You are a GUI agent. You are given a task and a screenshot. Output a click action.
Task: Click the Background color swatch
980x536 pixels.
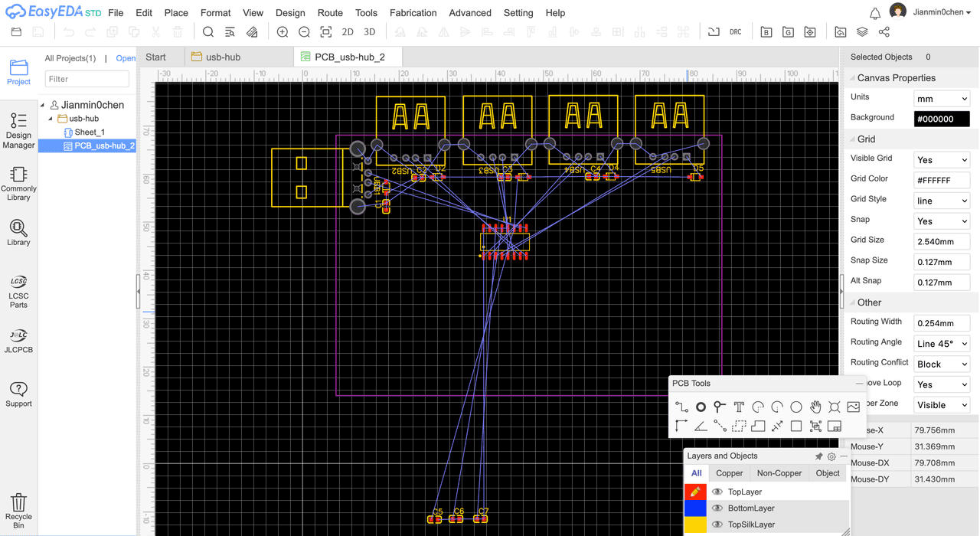pos(942,119)
